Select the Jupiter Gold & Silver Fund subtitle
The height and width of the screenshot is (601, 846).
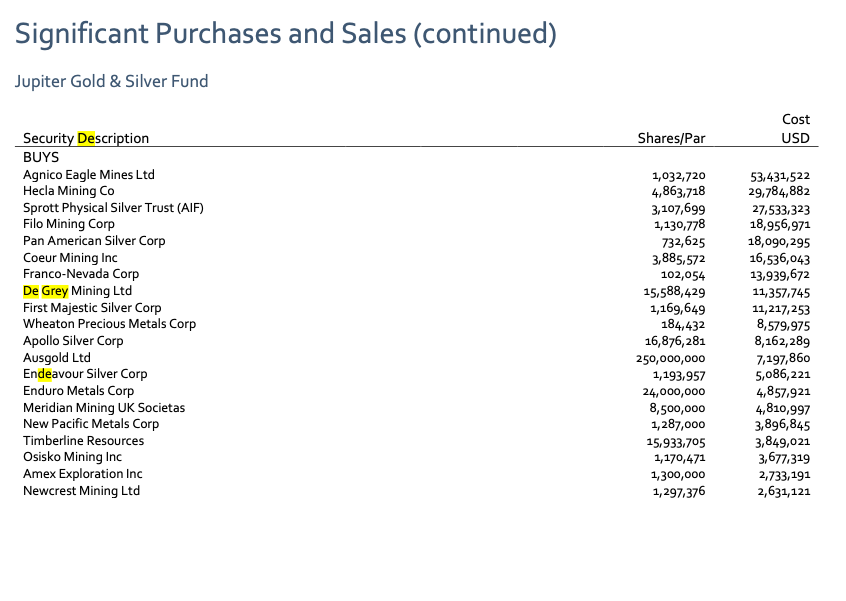[x=111, y=81]
